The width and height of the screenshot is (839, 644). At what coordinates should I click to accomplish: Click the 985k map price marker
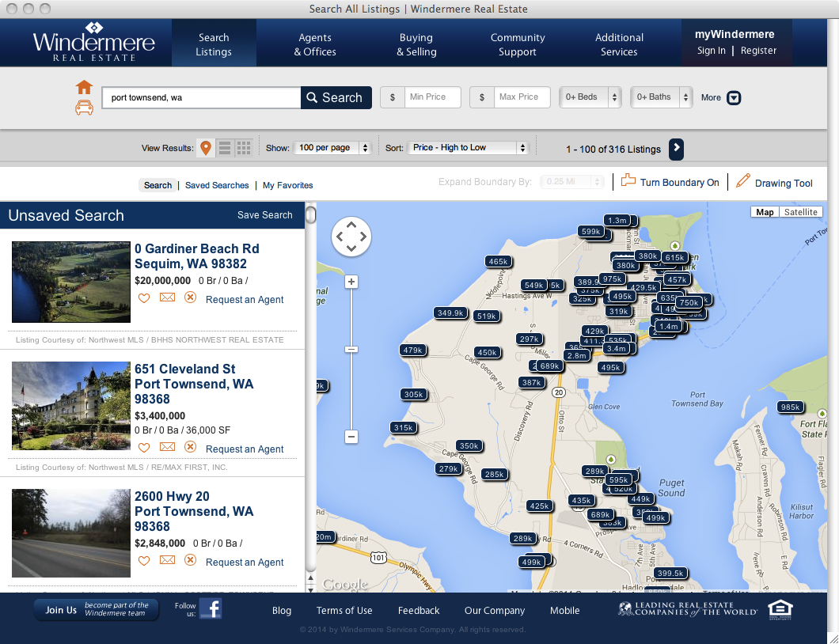790,407
